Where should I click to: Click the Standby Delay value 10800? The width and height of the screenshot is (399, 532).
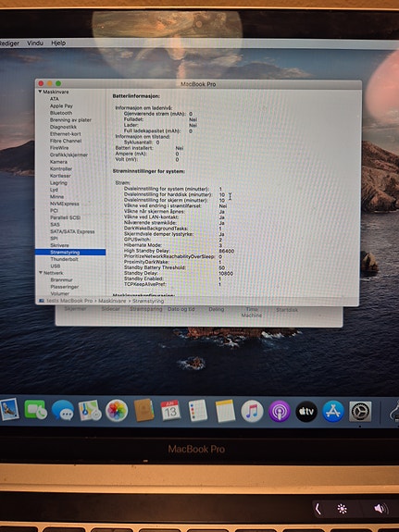click(226, 273)
